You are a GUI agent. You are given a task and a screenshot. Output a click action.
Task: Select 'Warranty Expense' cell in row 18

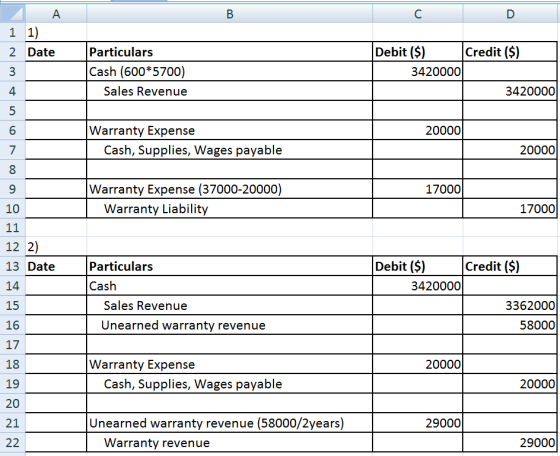(x=230, y=364)
